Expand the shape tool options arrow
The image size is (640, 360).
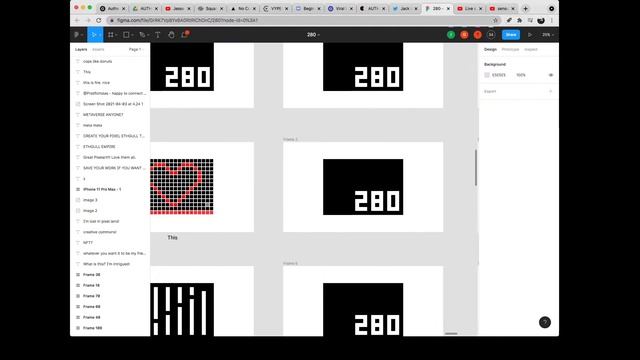click(x=132, y=35)
